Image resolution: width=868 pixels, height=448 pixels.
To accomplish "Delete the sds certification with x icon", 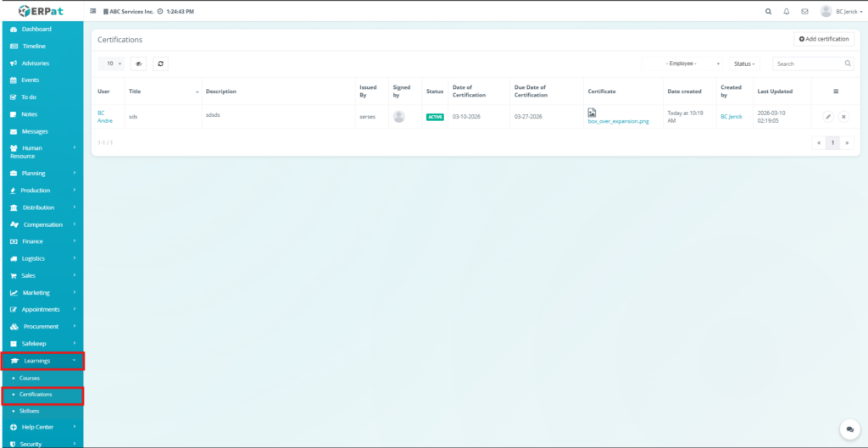I will (843, 117).
